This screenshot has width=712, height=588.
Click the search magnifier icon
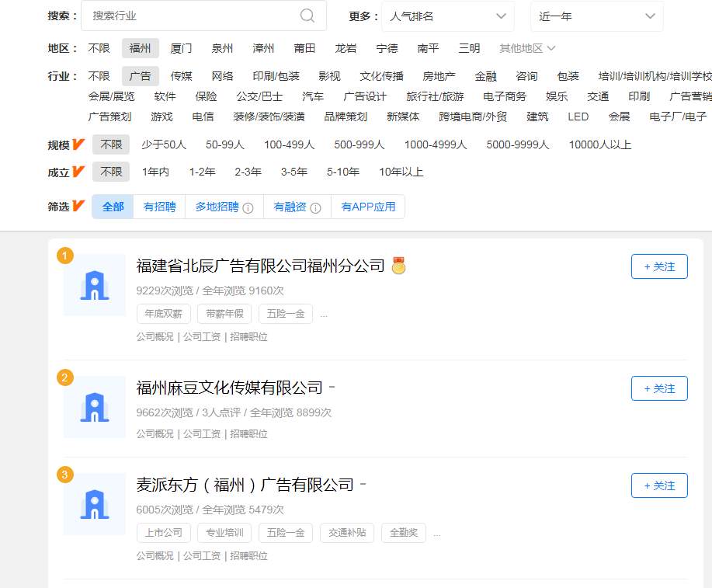(307, 16)
